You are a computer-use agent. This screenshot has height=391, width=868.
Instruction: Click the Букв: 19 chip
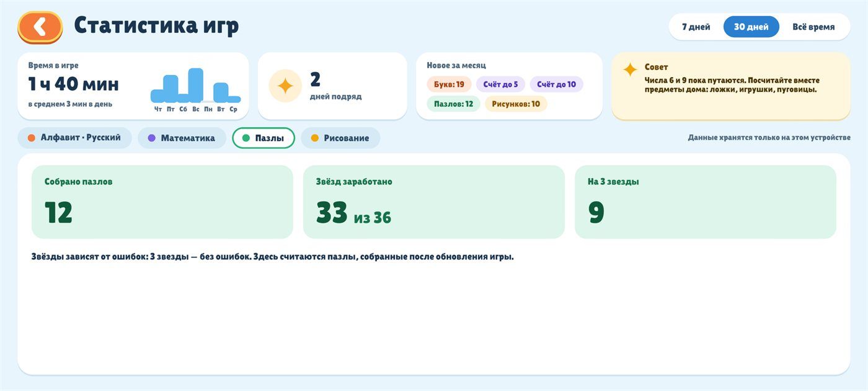point(449,84)
